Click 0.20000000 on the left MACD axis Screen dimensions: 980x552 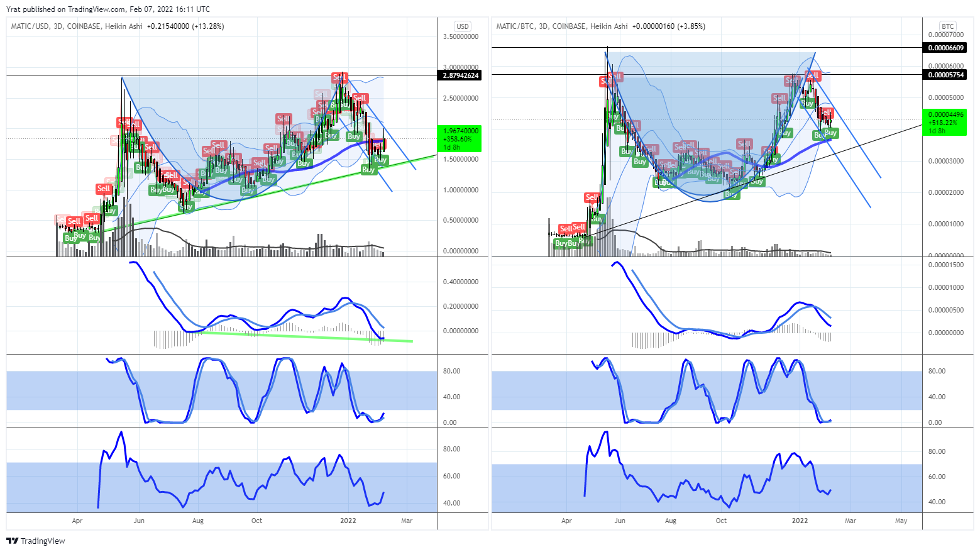pyautogui.click(x=461, y=307)
